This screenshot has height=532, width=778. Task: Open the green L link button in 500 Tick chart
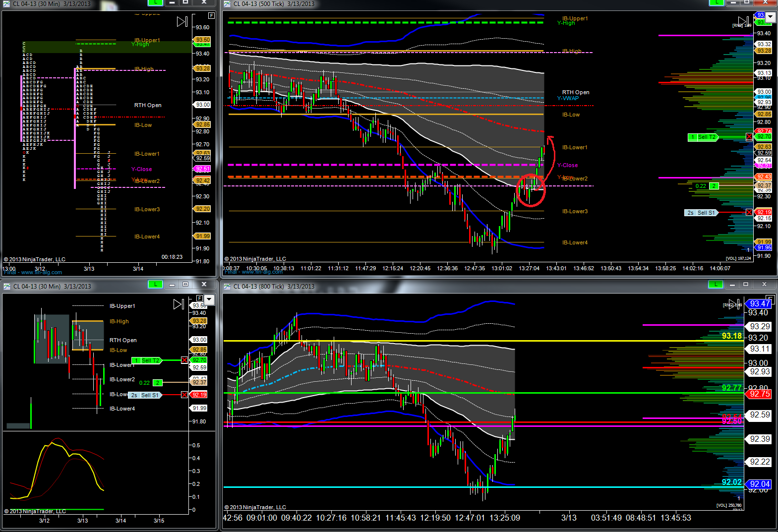coord(717,2)
